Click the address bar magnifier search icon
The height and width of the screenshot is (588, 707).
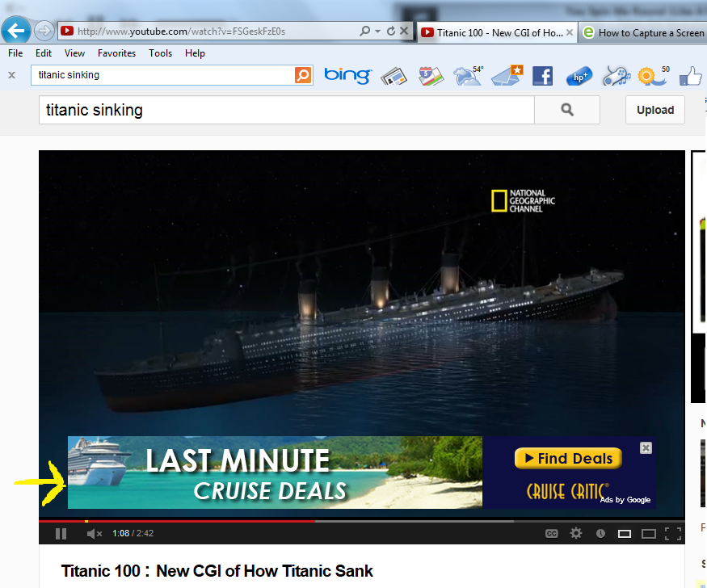(364, 31)
